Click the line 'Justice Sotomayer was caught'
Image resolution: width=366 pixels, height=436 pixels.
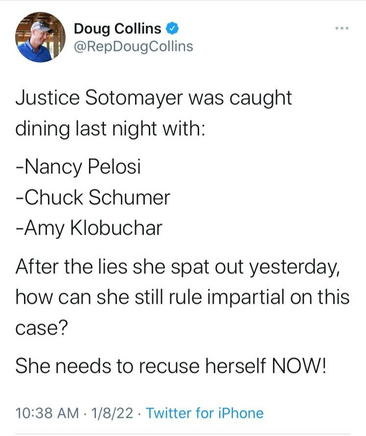pyautogui.click(x=154, y=98)
